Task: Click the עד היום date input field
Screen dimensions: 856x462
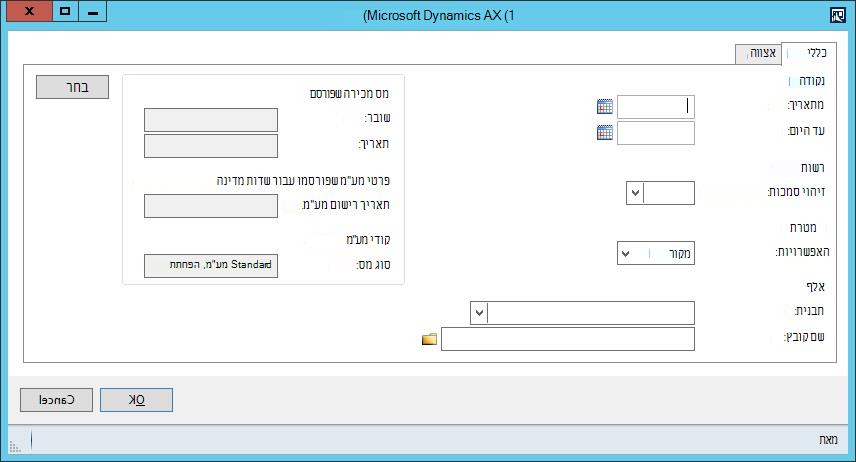Action: (x=656, y=133)
